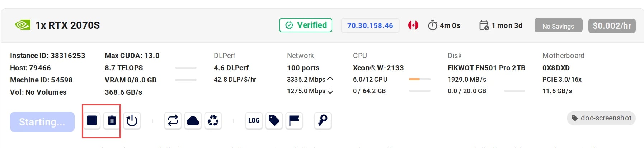The width and height of the screenshot is (644, 148).
Task: Click Instance ID: 38316253 text
Action: point(48,56)
